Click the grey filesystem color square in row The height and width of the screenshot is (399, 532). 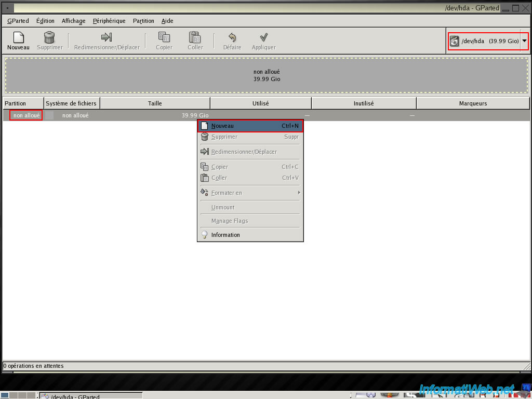49,115
